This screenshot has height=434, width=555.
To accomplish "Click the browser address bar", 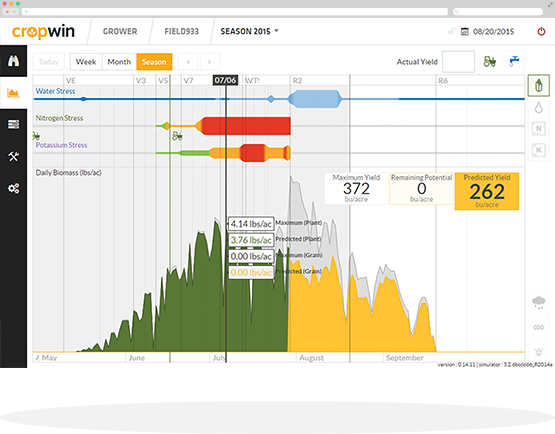I will [235, 12].
